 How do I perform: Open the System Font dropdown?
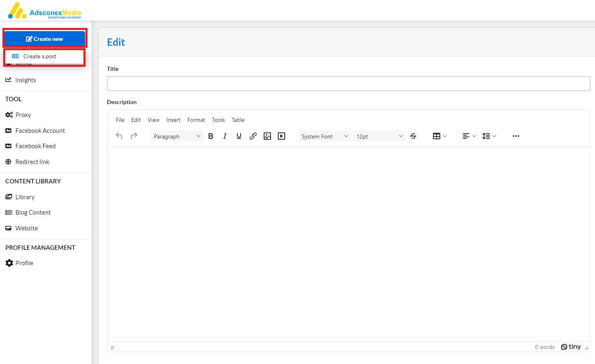click(324, 136)
